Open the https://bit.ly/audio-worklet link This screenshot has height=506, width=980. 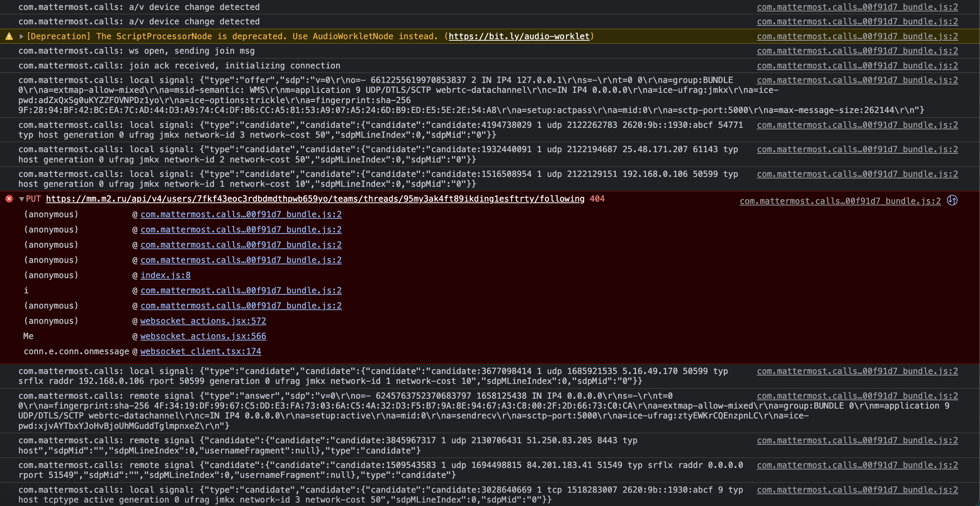click(x=519, y=36)
